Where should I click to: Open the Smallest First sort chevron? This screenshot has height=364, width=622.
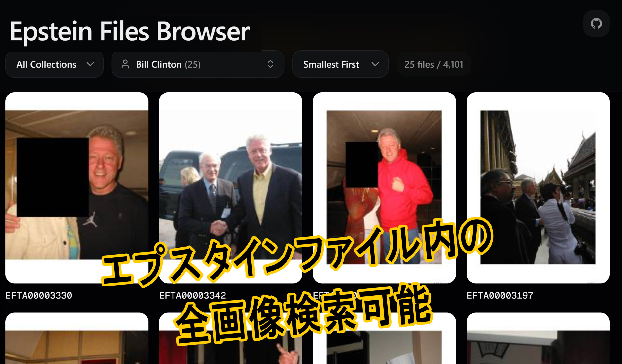(x=375, y=64)
